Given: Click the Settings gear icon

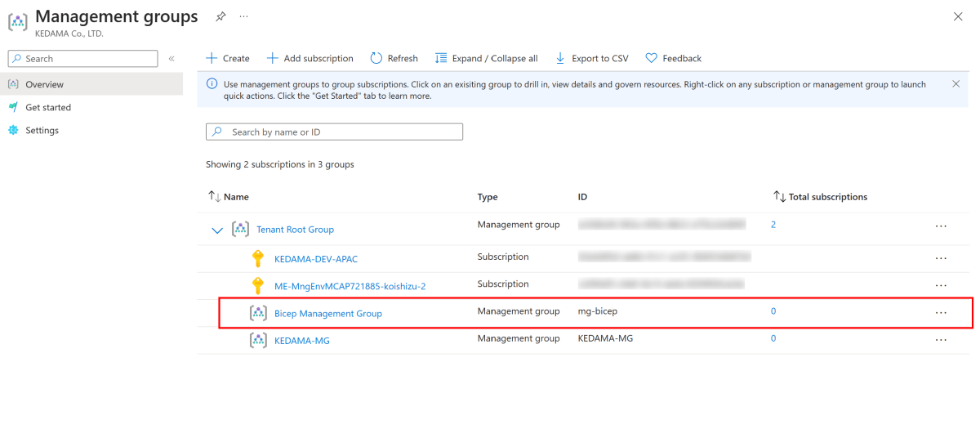Looking at the screenshot, I should pos(13,130).
